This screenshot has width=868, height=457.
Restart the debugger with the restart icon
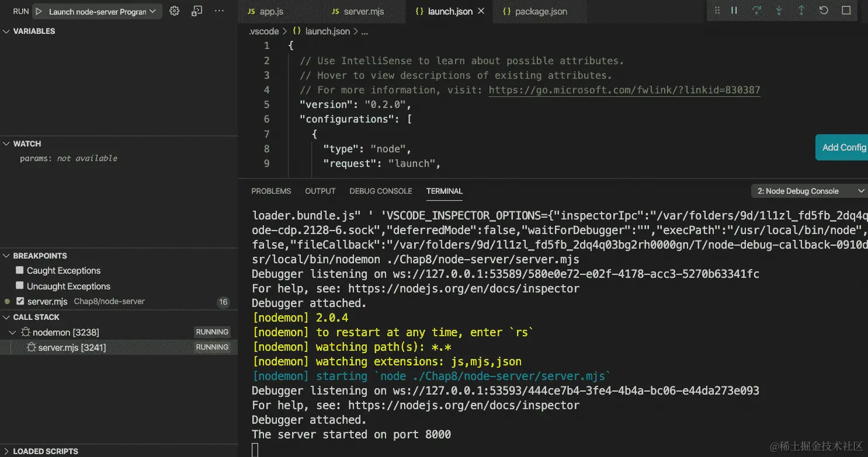click(823, 10)
